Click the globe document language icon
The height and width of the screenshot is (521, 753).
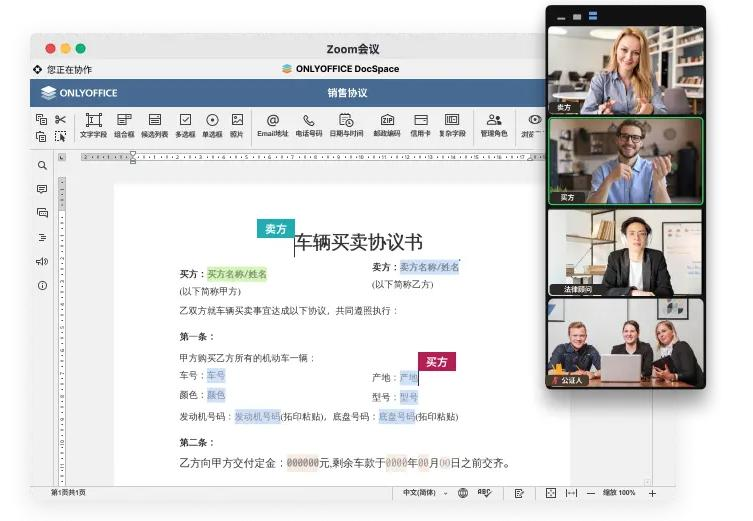coord(463,493)
